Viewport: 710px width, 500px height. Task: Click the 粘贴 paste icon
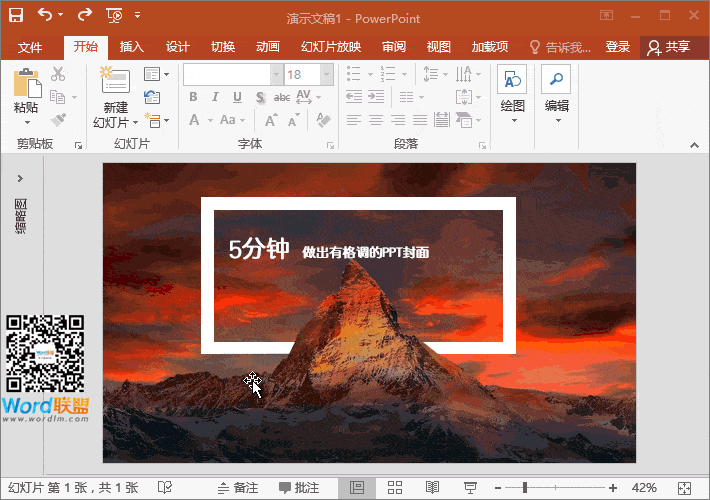coord(27,83)
